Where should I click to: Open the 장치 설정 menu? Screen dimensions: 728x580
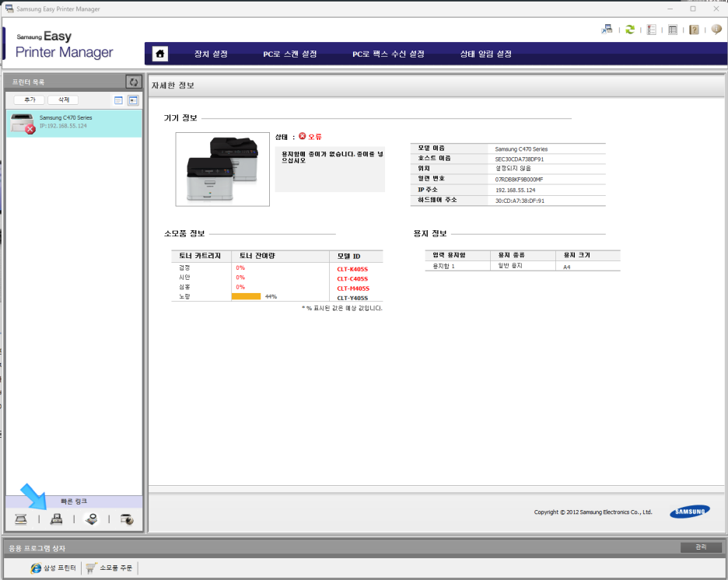211,54
